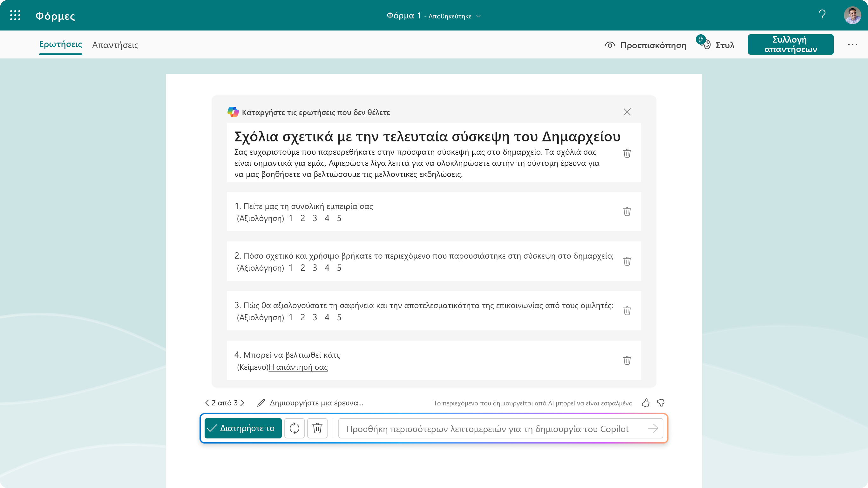Switch to the Ερωτήσεις tab

[61, 44]
